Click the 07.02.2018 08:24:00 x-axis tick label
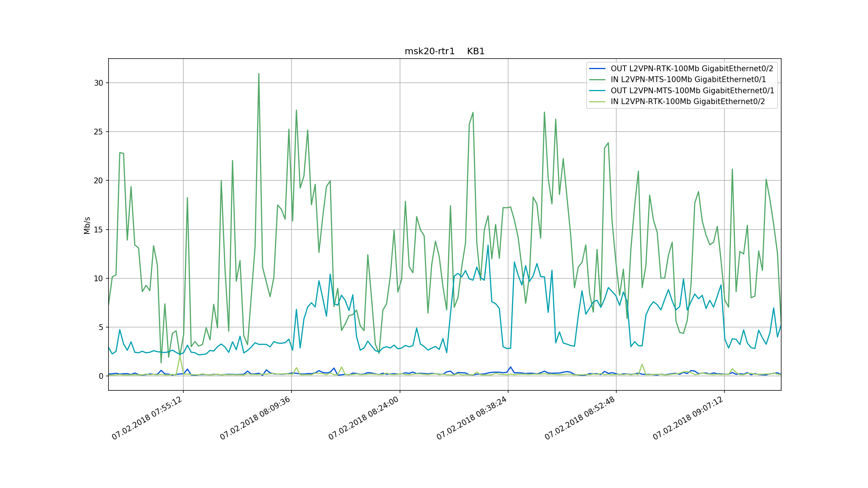Screen dimensions: 868x488 point(363,418)
